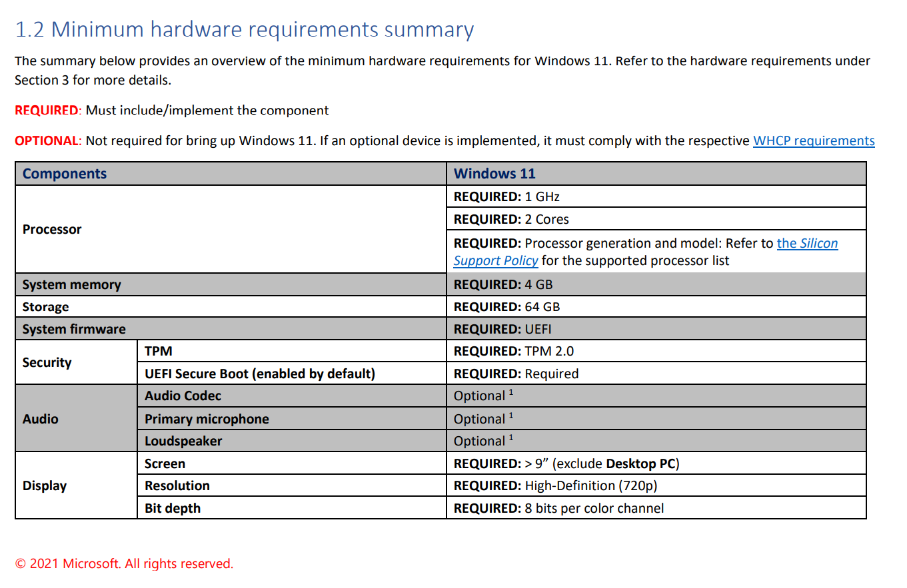Open the Silicon Support Policy link
Image resolution: width=907 pixels, height=588 pixels.
[808, 243]
